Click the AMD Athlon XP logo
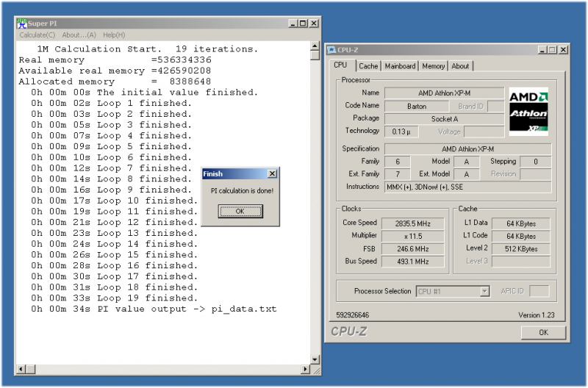 (528, 112)
